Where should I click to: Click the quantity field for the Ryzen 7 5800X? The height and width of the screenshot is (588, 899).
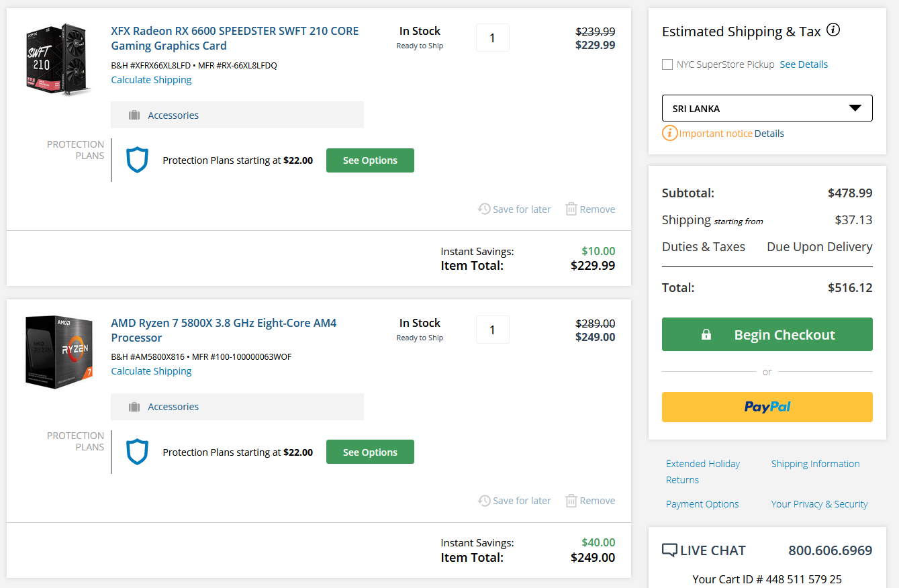(492, 330)
